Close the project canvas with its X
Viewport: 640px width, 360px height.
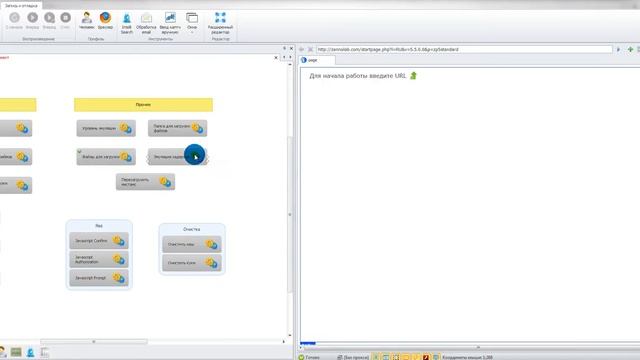coord(276,58)
